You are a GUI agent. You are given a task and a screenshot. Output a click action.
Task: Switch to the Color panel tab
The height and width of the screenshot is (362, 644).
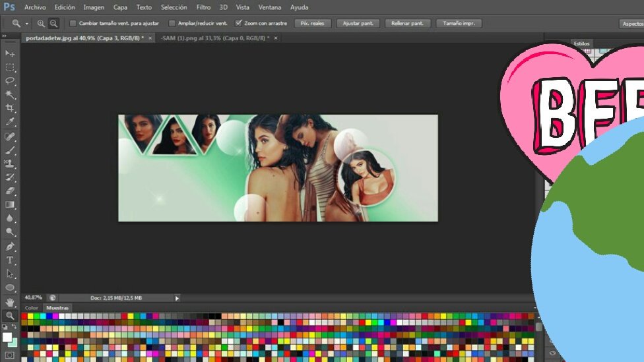pos(32,308)
